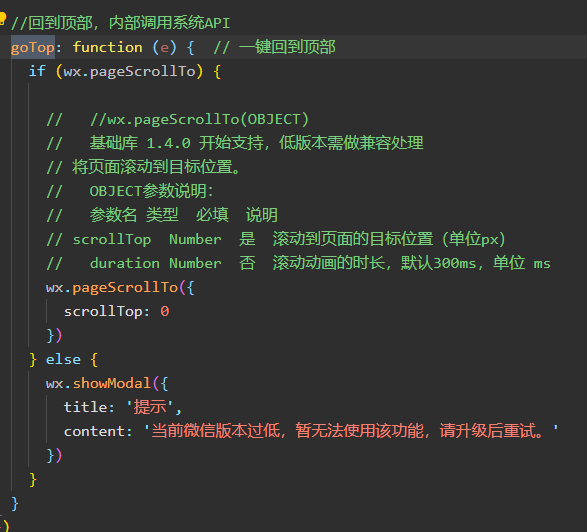Click the yellow lightbulb quick-fix icon
The image size is (587, 532).
pyautogui.click(x=2, y=18)
